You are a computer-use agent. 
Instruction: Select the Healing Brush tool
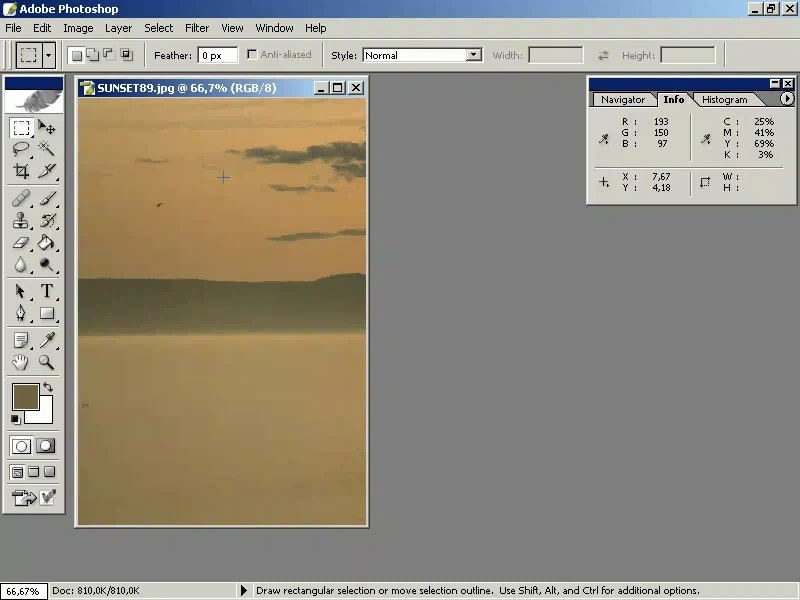tap(21, 198)
